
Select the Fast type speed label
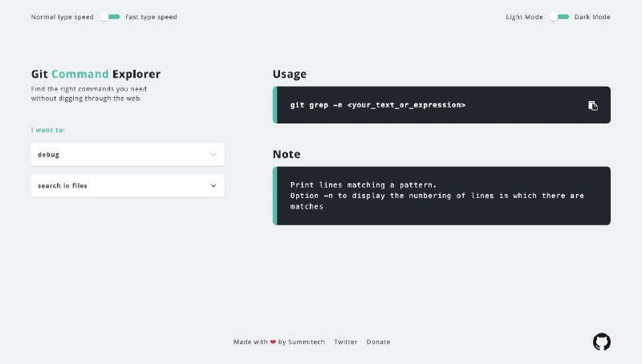[x=151, y=17]
